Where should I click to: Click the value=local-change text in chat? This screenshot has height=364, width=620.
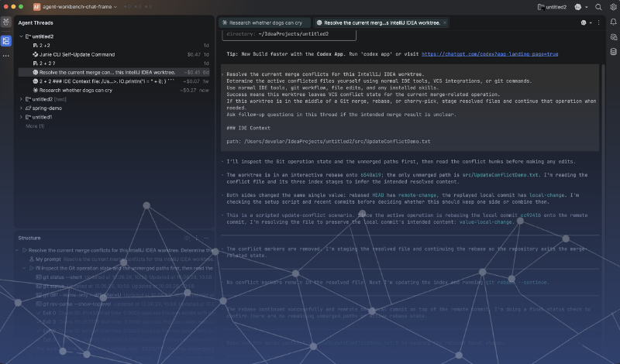(x=486, y=222)
